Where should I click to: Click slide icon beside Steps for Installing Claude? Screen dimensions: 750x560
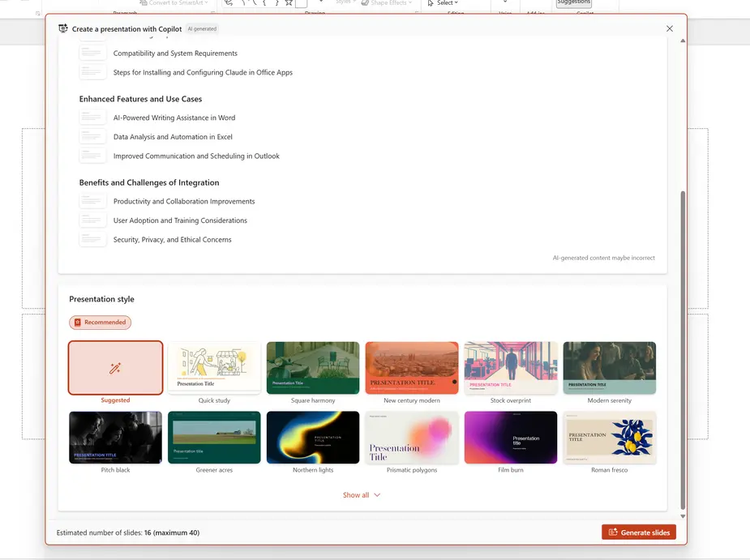92,72
